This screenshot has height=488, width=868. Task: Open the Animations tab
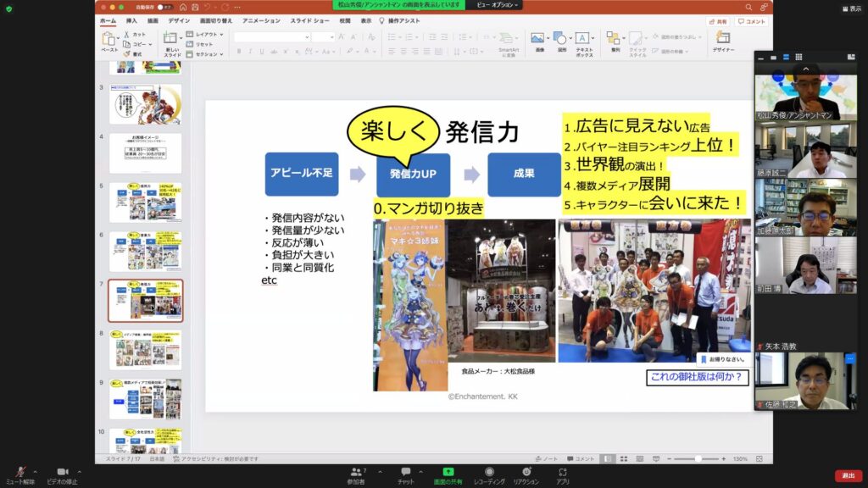click(x=261, y=21)
